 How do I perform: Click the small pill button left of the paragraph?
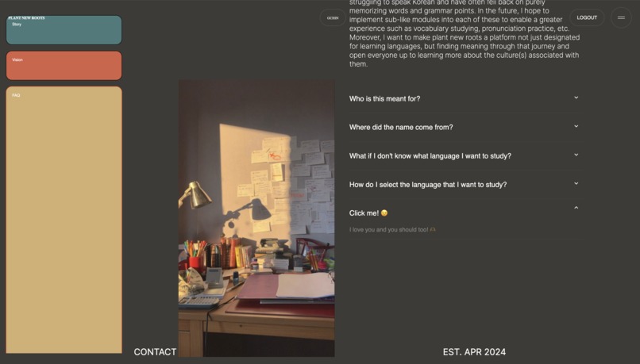333,18
